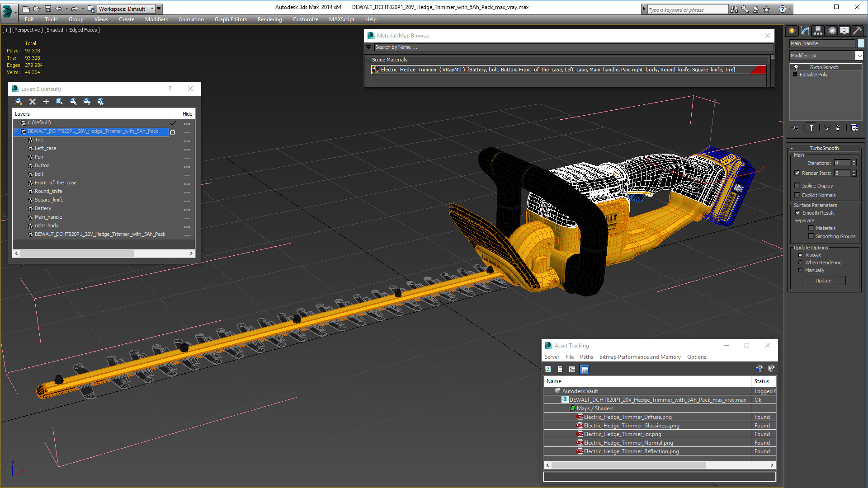Click Table View icon in Asset Tracking
Screen dimensions: 868x488
(585, 369)
